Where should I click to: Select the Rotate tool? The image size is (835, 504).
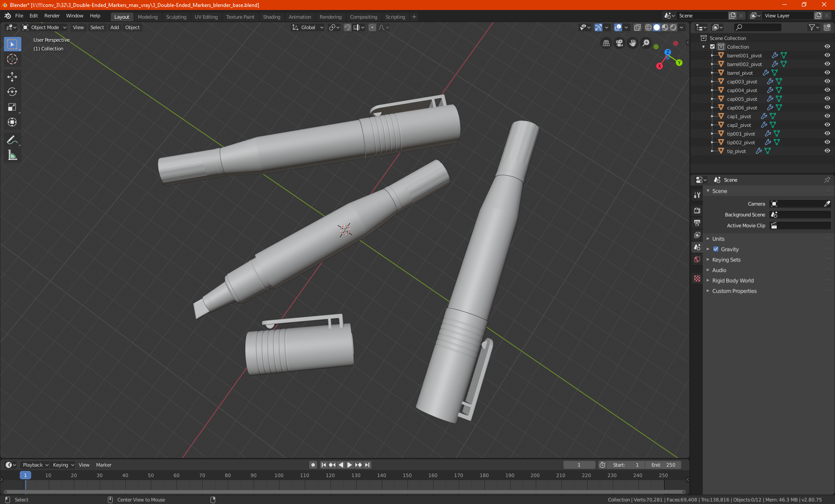click(12, 92)
